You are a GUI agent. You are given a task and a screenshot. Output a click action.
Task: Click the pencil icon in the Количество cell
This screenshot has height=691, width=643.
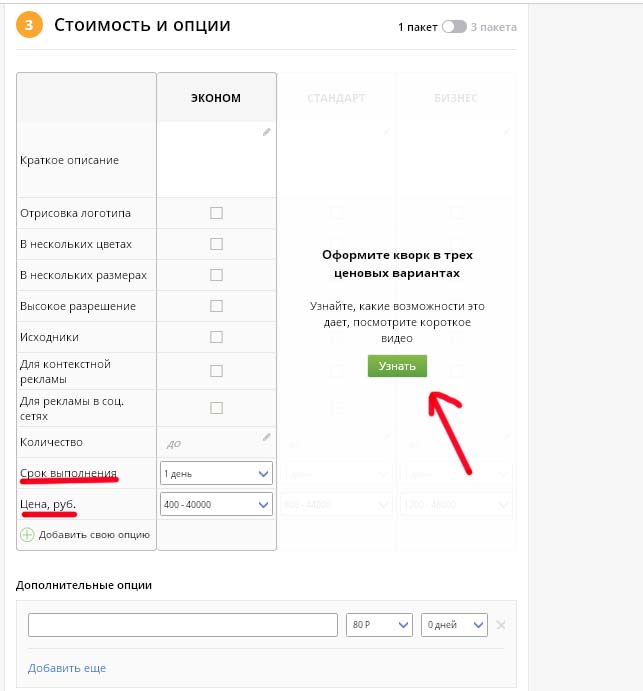pyautogui.click(x=266, y=437)
